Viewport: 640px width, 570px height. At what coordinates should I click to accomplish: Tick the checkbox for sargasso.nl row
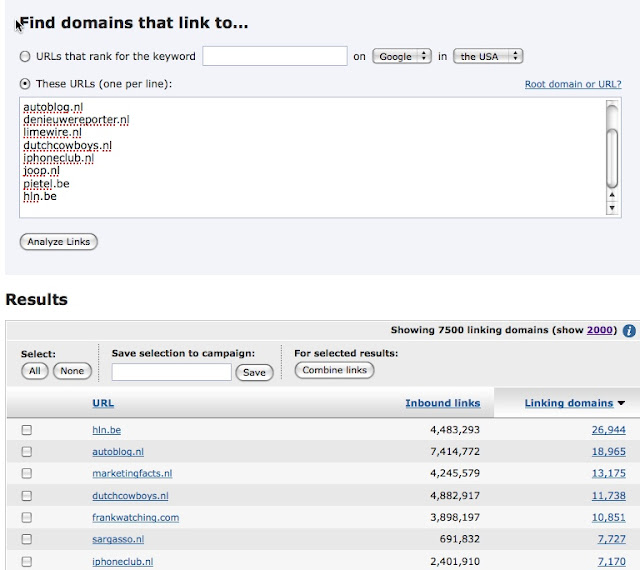click(x=27, y=539)
